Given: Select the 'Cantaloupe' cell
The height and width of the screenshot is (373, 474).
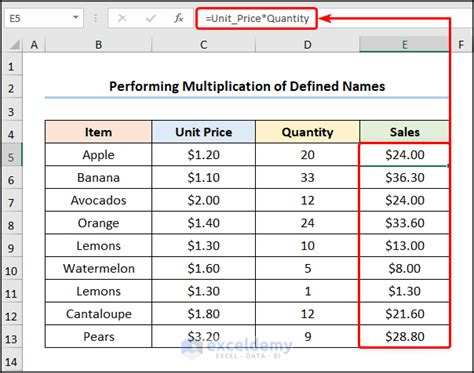Looking at the screenshot, I should pos(98,314).
